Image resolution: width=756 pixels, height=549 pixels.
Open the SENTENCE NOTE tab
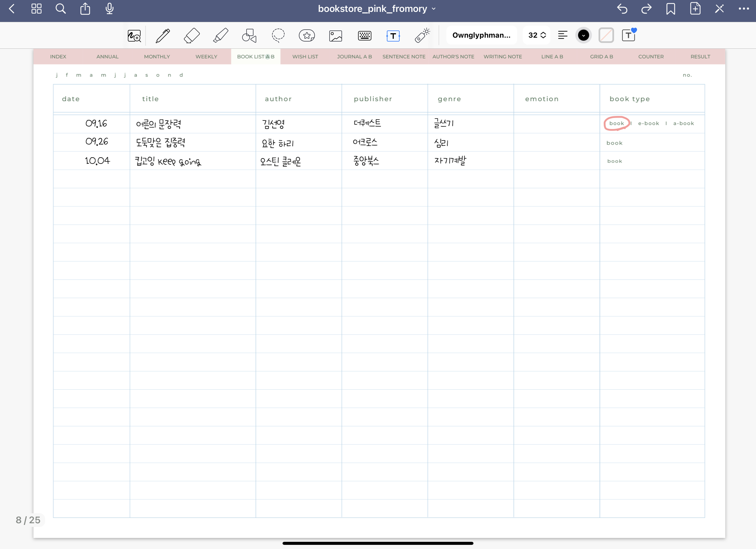404,57
